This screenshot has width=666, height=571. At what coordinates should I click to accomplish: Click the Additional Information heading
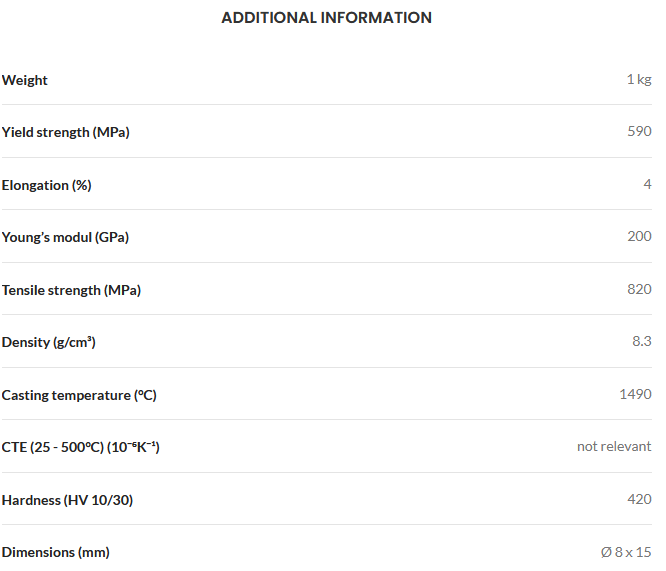point(326,18)
